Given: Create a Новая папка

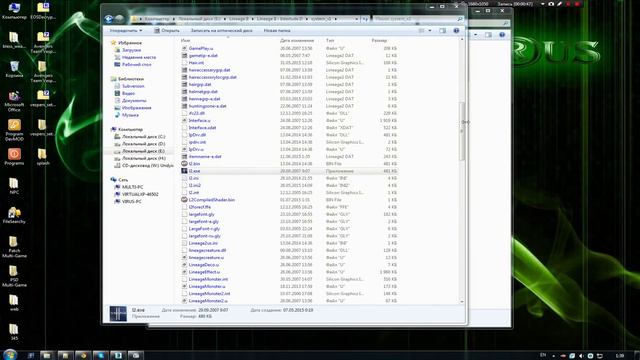Looking at the screenshot, I should coord(277,31).
